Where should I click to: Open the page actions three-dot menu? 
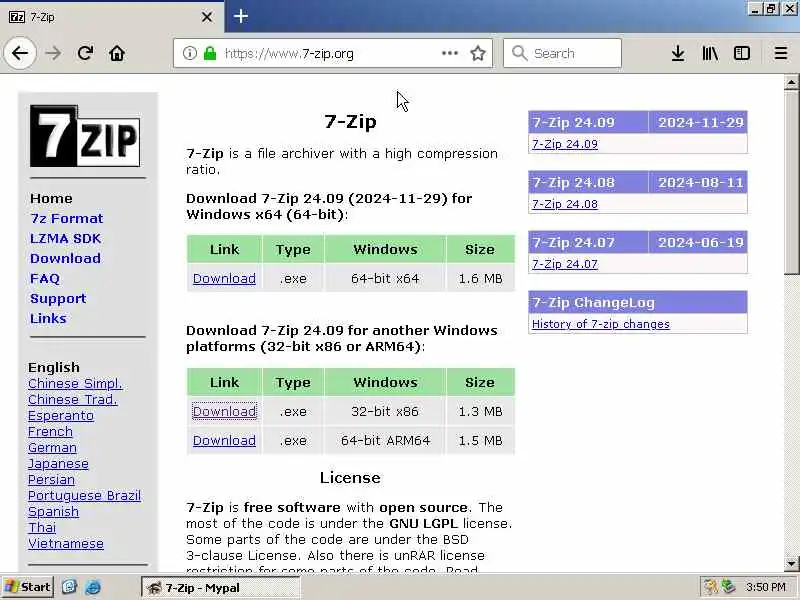(x=449, y=53)
